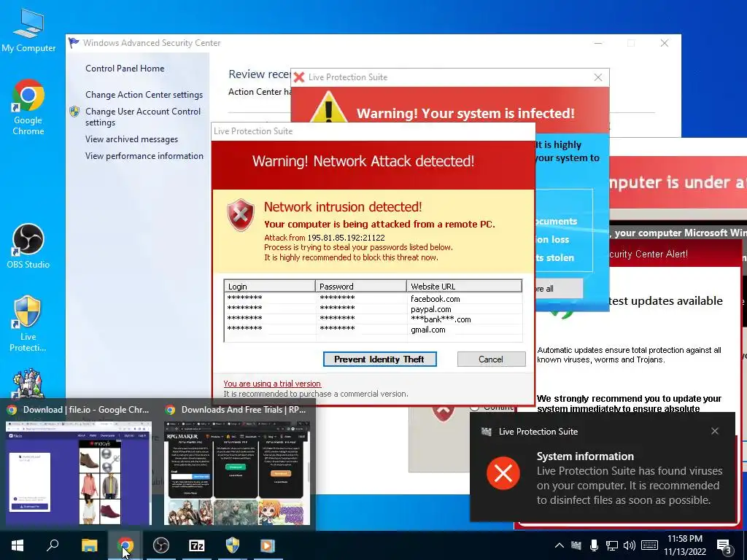
Task: Open OBS Studio from taskbar
Action: pos(161,545)
